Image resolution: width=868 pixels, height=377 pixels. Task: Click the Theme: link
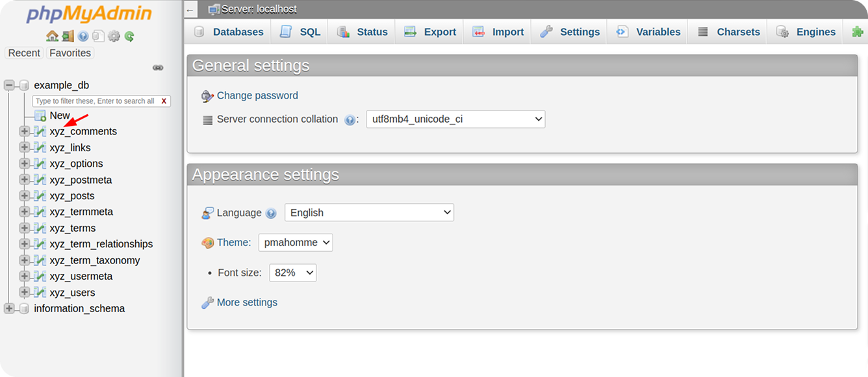pyautogui.click(x=234, y=243)
